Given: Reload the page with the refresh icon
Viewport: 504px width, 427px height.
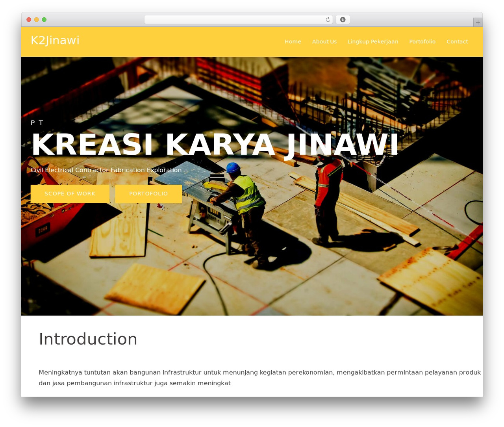Looking at the screenshot, I should tap(328, 20).
